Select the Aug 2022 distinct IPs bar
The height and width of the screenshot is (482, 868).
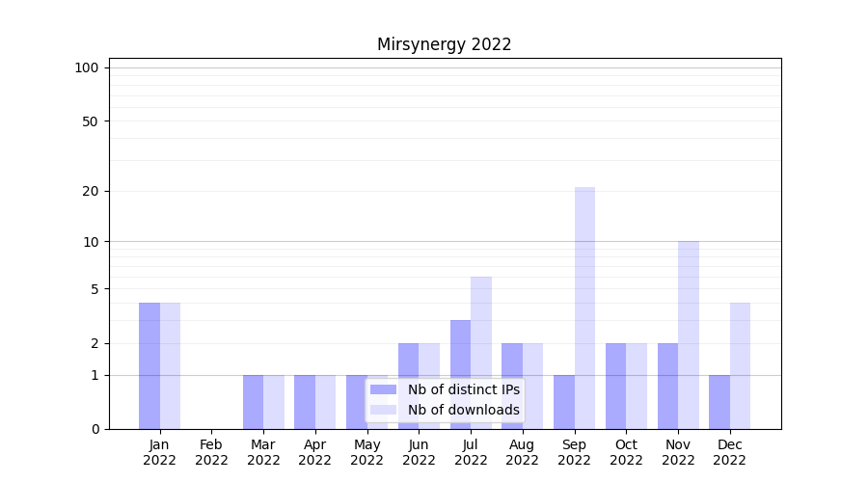click(x=512, y=386)
